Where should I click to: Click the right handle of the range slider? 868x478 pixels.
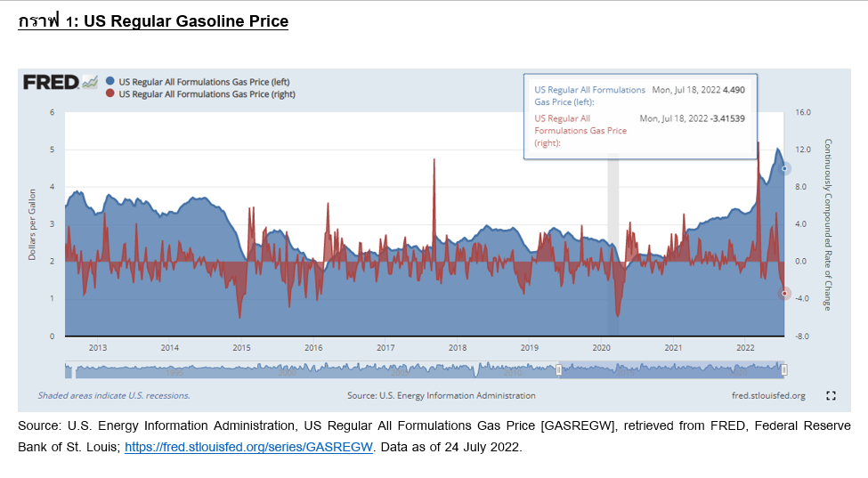coord(783,369)
